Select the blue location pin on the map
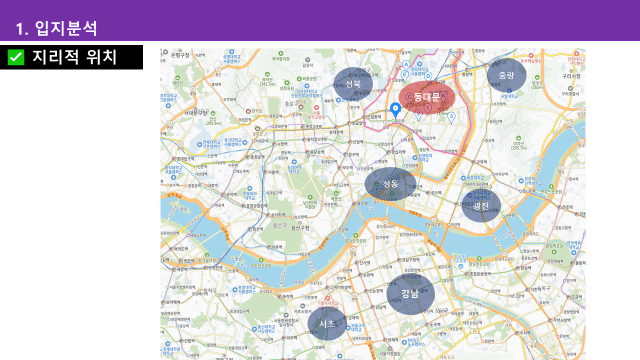This screenshot has width=640, height=360. 395,110
